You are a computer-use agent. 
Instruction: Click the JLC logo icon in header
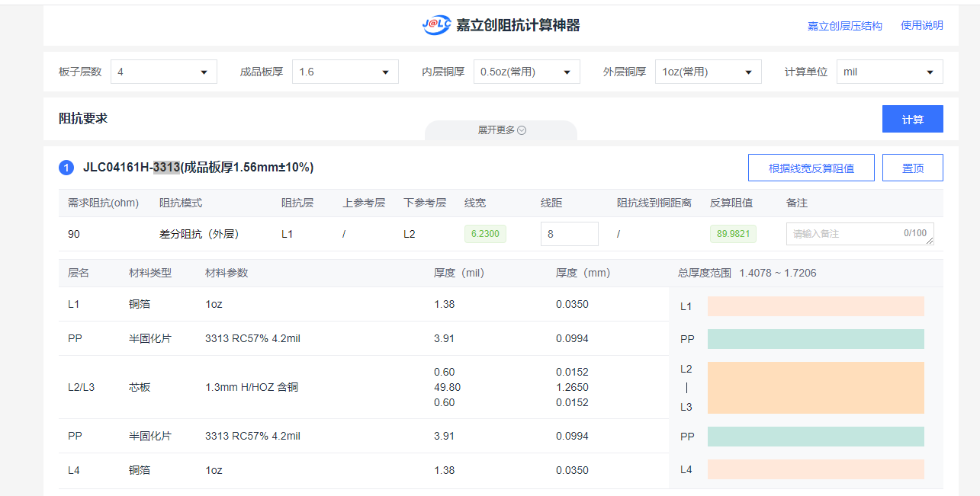[x=436, y=25]
